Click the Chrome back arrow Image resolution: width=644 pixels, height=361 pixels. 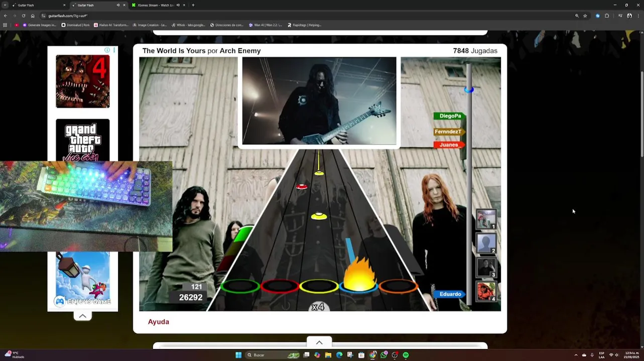point(5,16)
